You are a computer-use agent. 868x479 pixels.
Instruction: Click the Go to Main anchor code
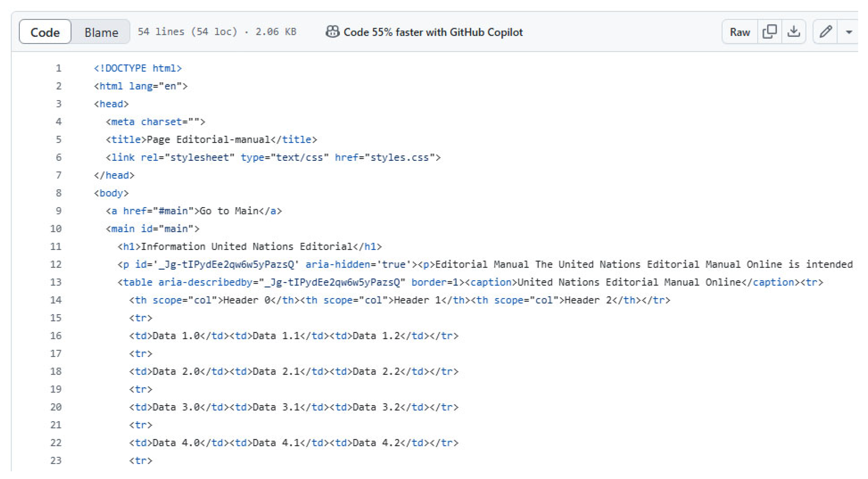pyautogui.click(x=194, y=211)
